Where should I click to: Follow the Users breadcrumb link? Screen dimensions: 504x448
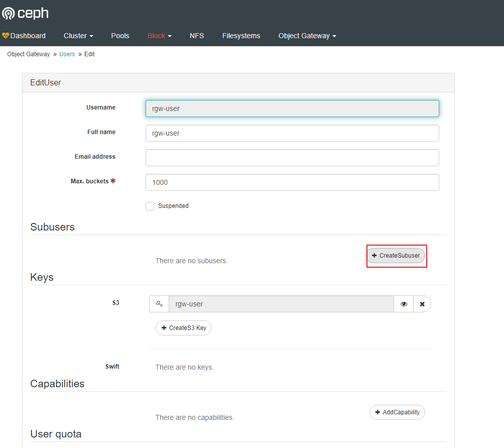click(67, 54)
